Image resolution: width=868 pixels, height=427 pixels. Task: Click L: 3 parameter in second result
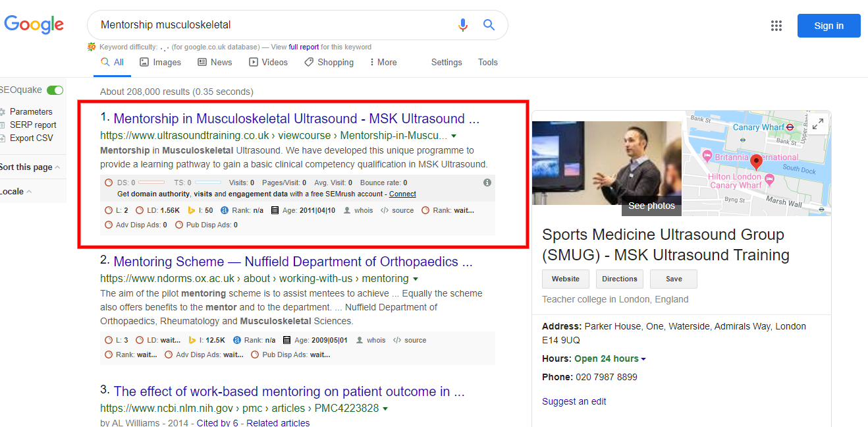pyautogui.click(x=117, y=340)
